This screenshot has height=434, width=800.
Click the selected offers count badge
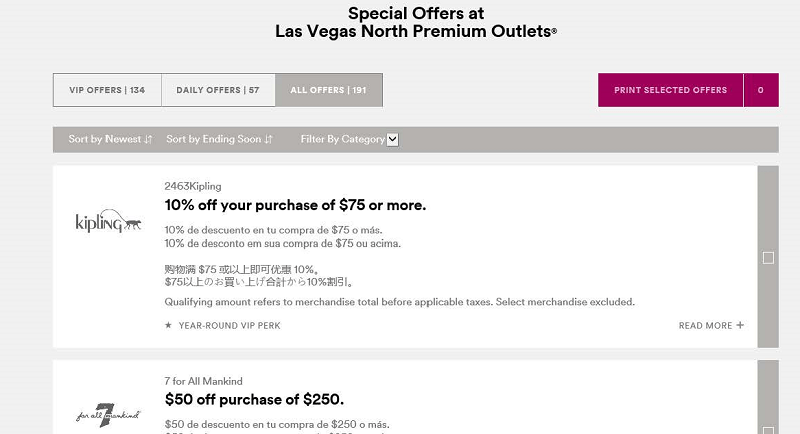[761, 90]
